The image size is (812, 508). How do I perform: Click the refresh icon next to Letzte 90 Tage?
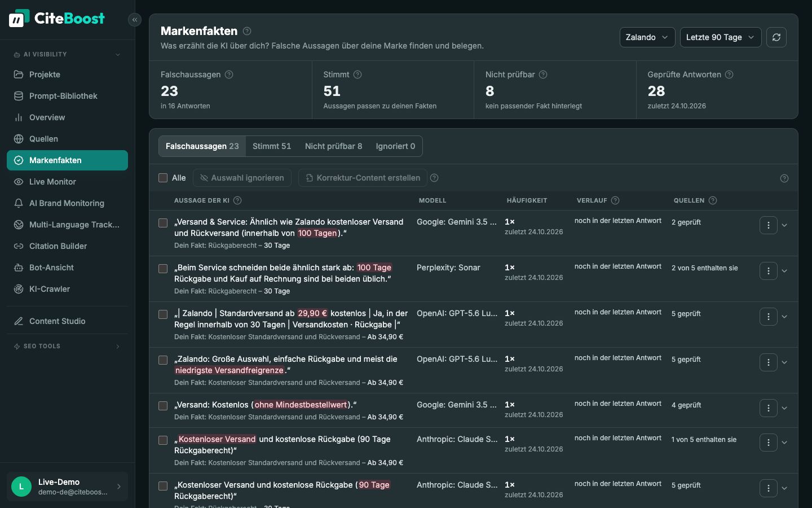tap(776, 37)
